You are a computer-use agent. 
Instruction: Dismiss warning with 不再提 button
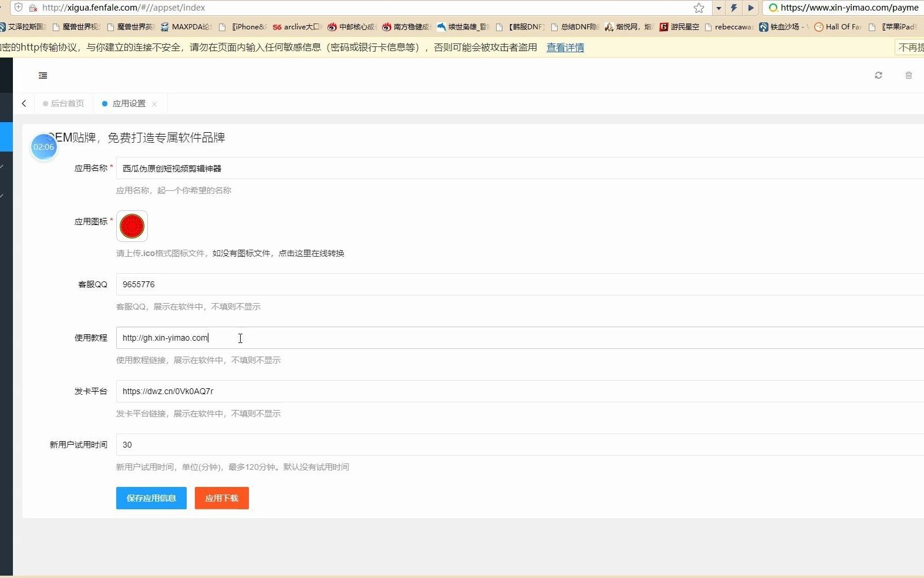click(x=910, y=48)
